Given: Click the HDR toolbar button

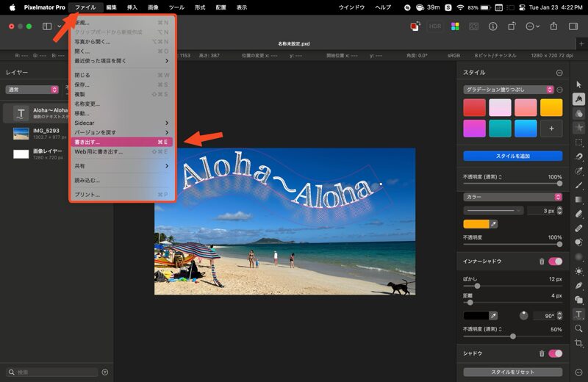Looking at the screenshot, I should point(435,26).
